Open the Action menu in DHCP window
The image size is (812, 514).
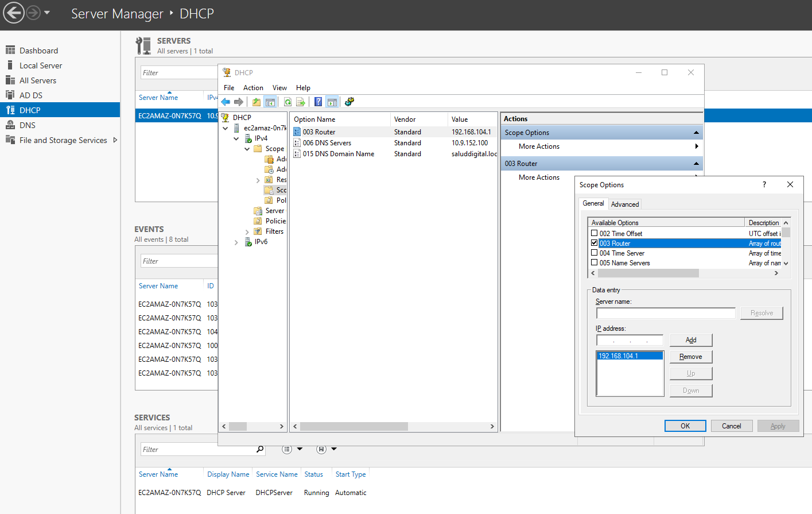point(253,88)
